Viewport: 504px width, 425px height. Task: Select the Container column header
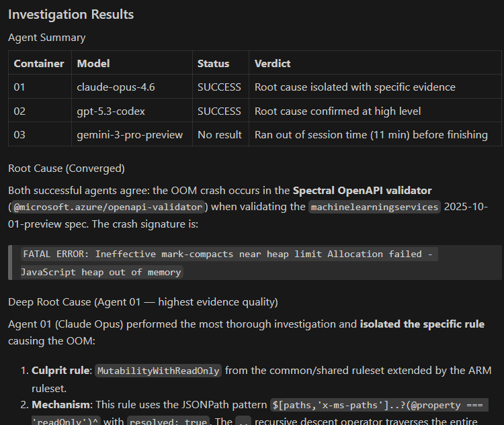pos(39,64)
